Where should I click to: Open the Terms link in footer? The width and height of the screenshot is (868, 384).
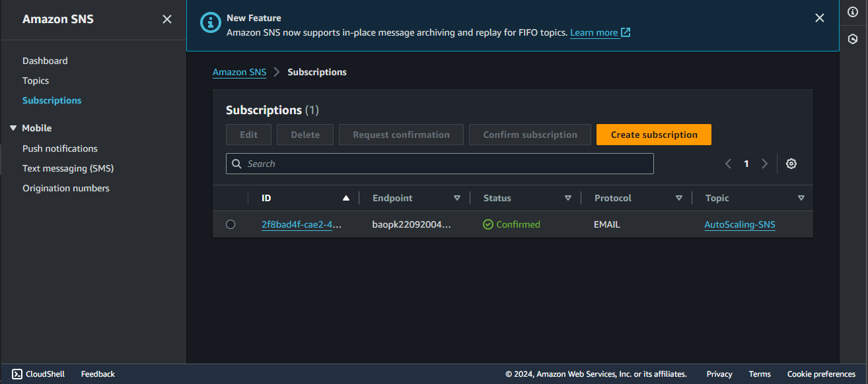760,374
